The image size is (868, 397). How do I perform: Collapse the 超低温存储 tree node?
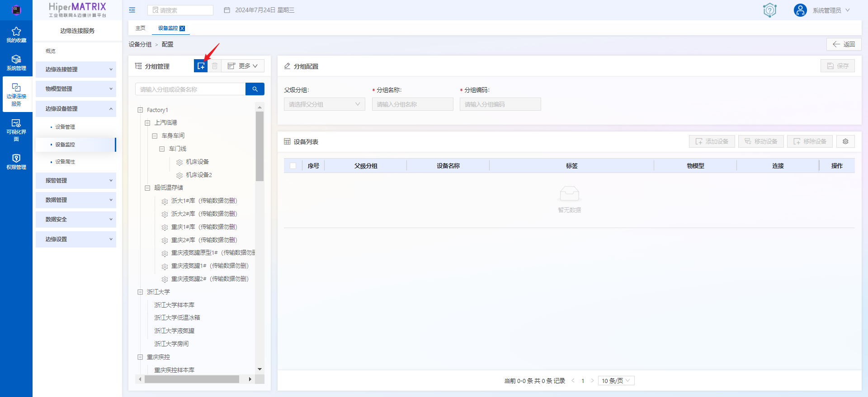147,188
